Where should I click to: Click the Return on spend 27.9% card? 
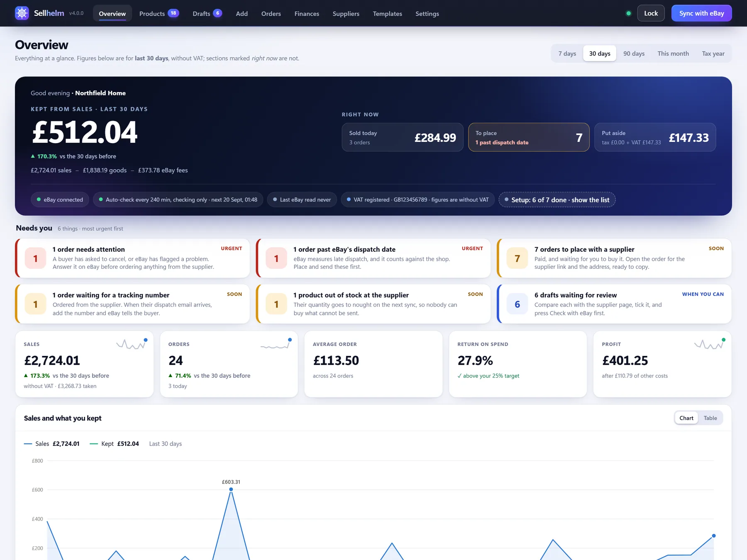click(518, 364)
